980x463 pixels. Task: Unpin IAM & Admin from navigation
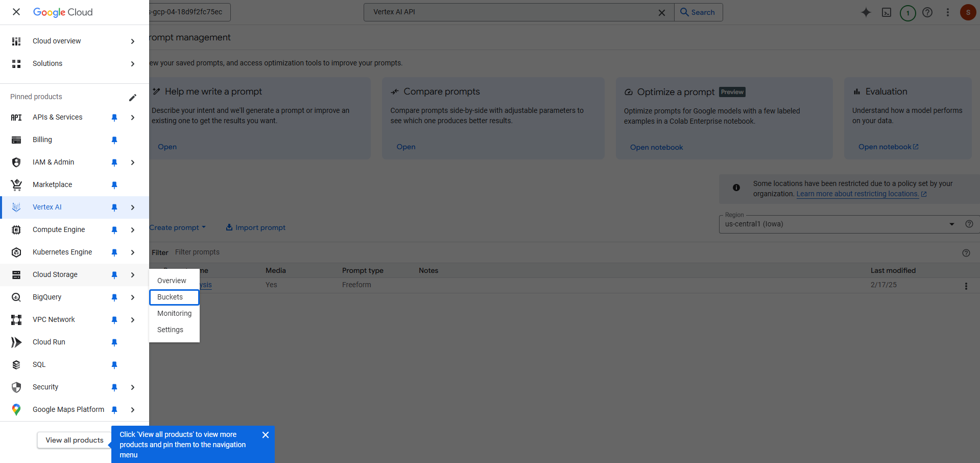point(114,163)
